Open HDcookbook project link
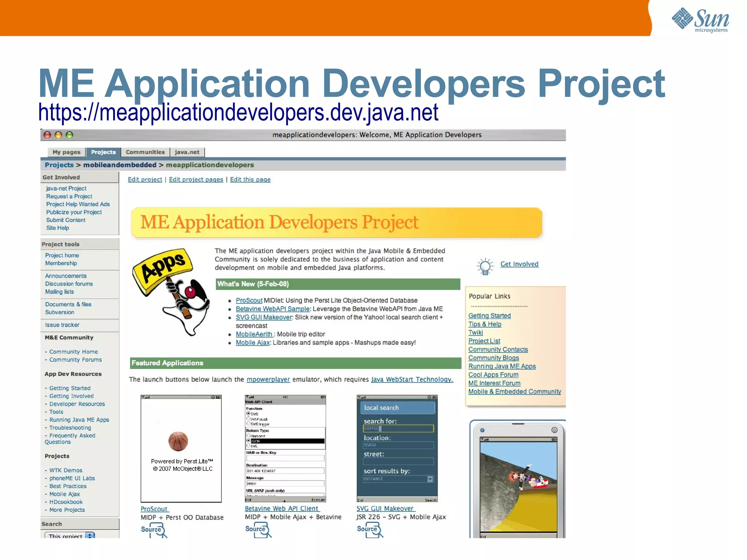 [66, 502]
